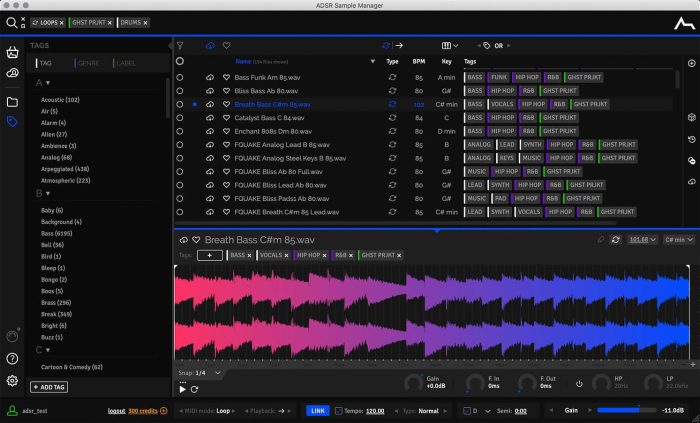Click the coins icon in right sidebar

pos(692,161)
